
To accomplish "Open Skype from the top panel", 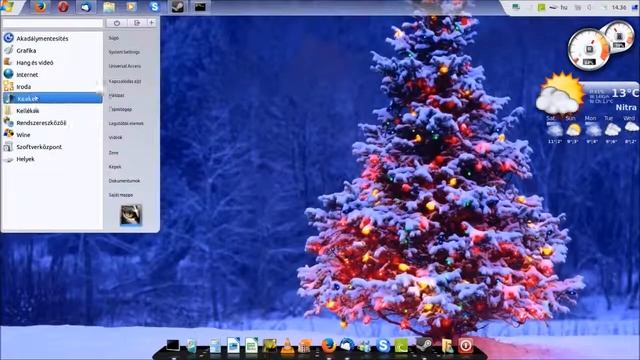I will [x=154, y=7].
